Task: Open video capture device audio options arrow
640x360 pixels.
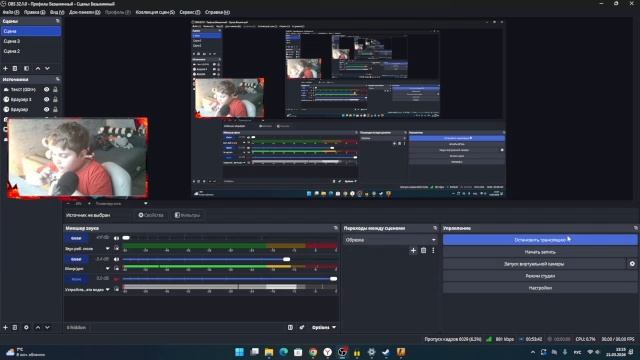Action: [x=108, y=289]
